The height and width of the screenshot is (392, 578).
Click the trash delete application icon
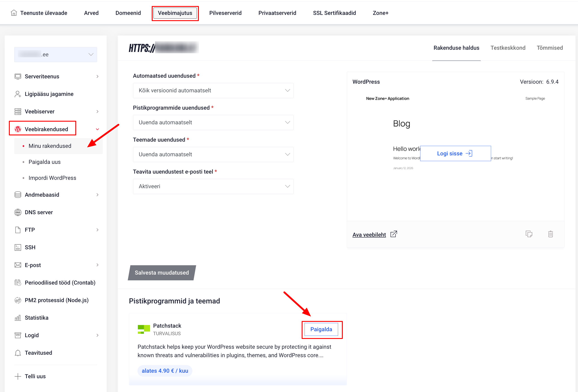[x=550, y=234]
